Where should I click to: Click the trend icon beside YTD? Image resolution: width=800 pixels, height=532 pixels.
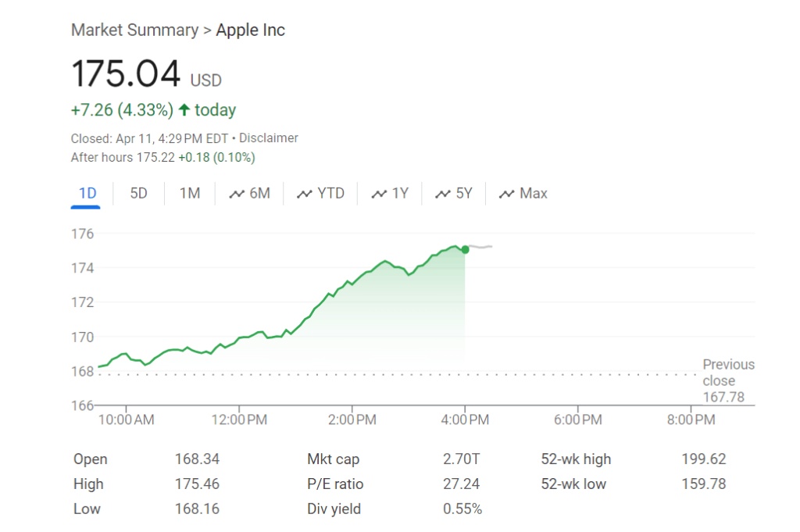tap(304, 194)
